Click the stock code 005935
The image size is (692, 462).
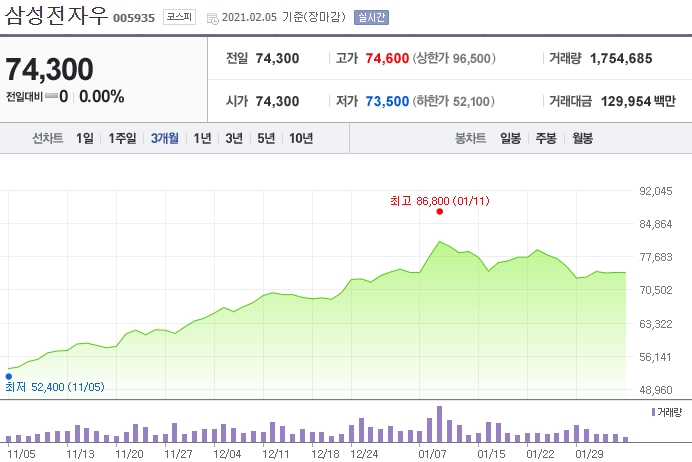[x=134, y=18]
